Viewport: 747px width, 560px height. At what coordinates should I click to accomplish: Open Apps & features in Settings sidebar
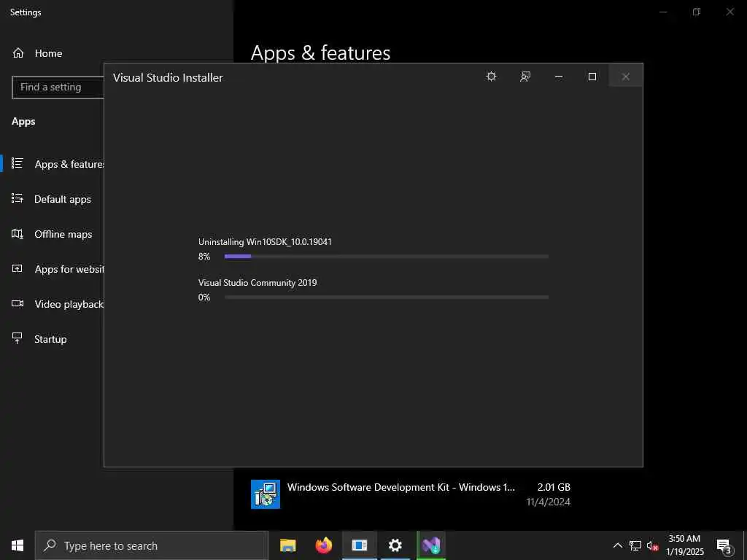click(52, 164)
